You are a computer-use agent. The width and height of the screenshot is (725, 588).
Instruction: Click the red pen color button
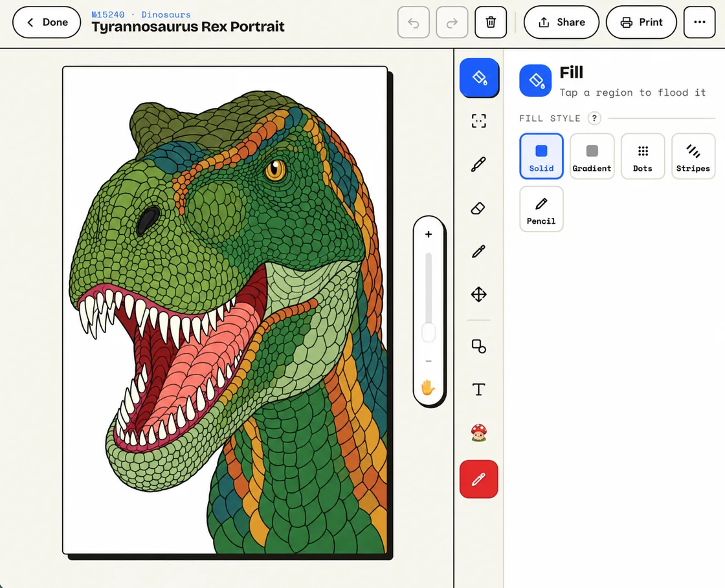[x=478, y=479]
